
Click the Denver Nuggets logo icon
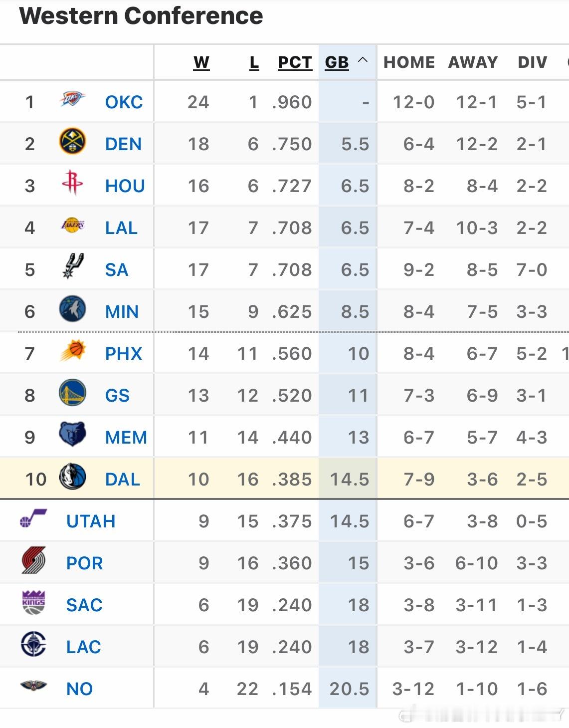[72, 141]
